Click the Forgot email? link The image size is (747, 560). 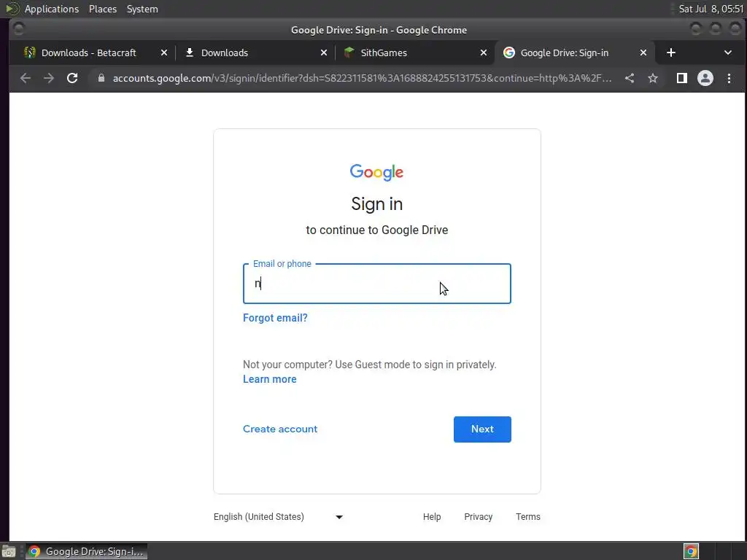[275, 318]
